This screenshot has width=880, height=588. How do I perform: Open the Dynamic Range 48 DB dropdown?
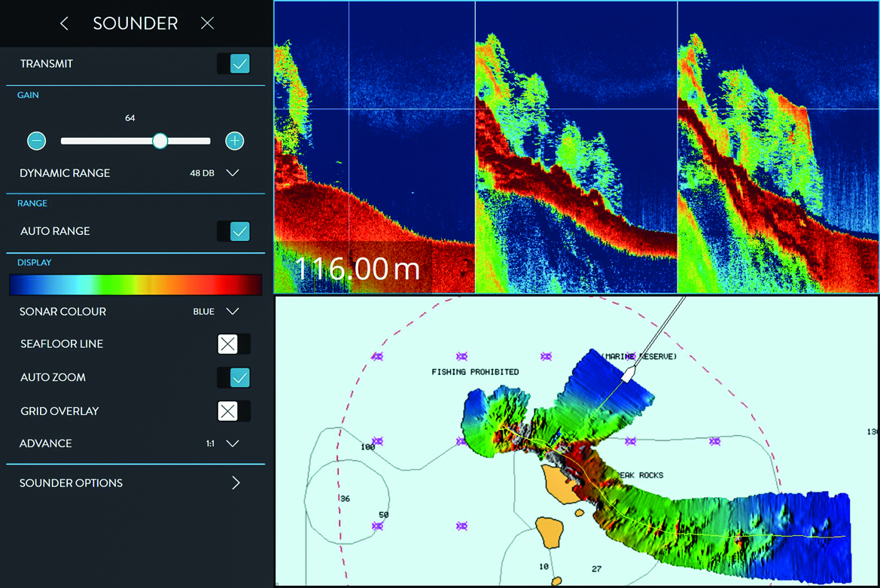pos(233,173)
